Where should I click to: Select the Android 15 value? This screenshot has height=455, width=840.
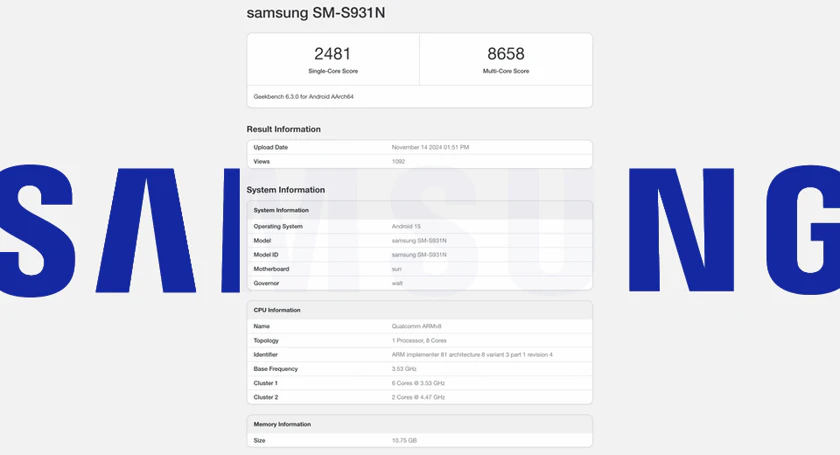(406, 226)
